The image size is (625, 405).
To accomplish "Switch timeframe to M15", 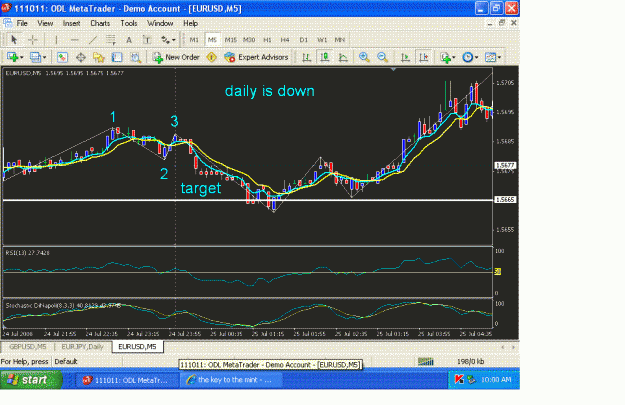I will click(x=230, y=40).
